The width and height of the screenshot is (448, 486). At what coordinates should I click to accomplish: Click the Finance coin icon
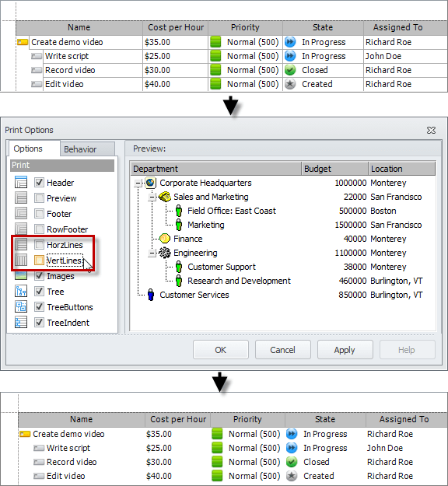(x=165, y=239)
